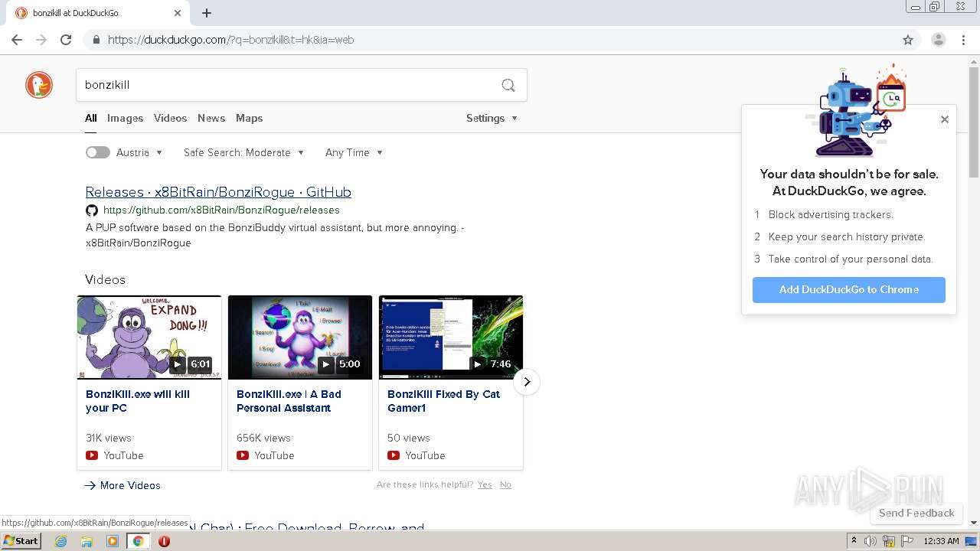The width and height of the screenshot is (980, 551).
Task: Click Send Feedback button
Action: pos(916,513)
